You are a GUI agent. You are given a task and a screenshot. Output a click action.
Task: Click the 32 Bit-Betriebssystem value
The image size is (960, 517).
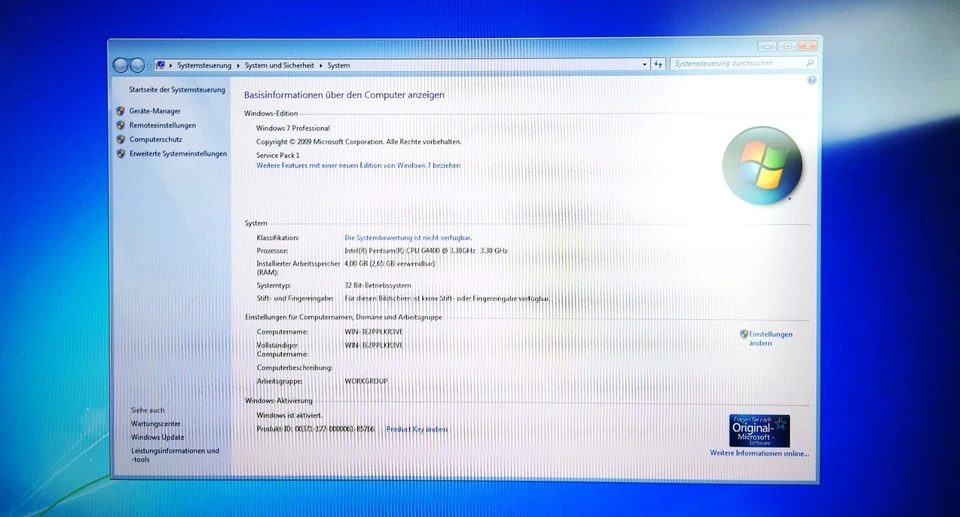(x=378, y=285)
